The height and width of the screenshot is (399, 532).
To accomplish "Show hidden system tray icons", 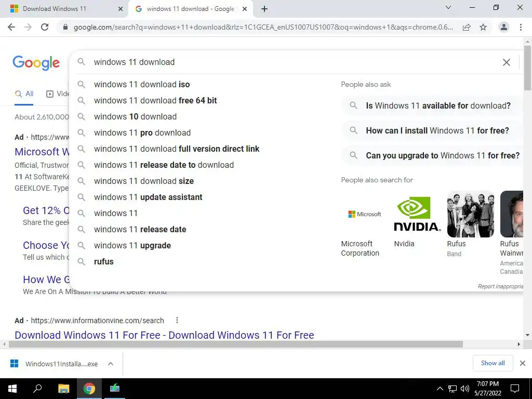I will click(440, 389).
